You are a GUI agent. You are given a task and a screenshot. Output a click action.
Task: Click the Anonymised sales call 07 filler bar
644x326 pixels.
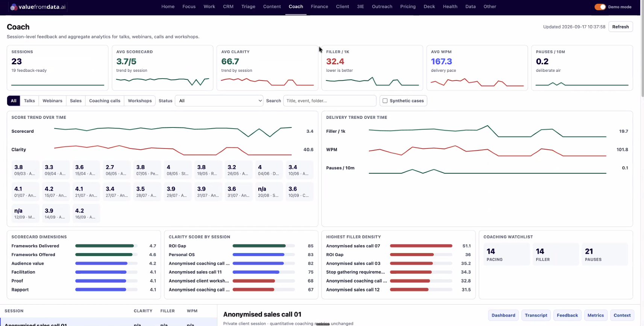click(x=421, y=246)
